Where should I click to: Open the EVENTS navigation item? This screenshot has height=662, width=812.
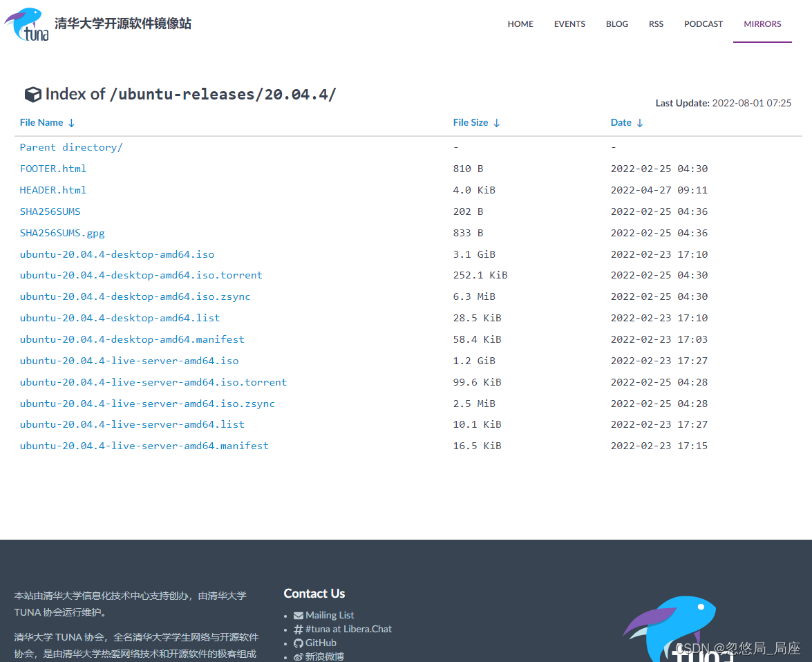click(569, 23)
